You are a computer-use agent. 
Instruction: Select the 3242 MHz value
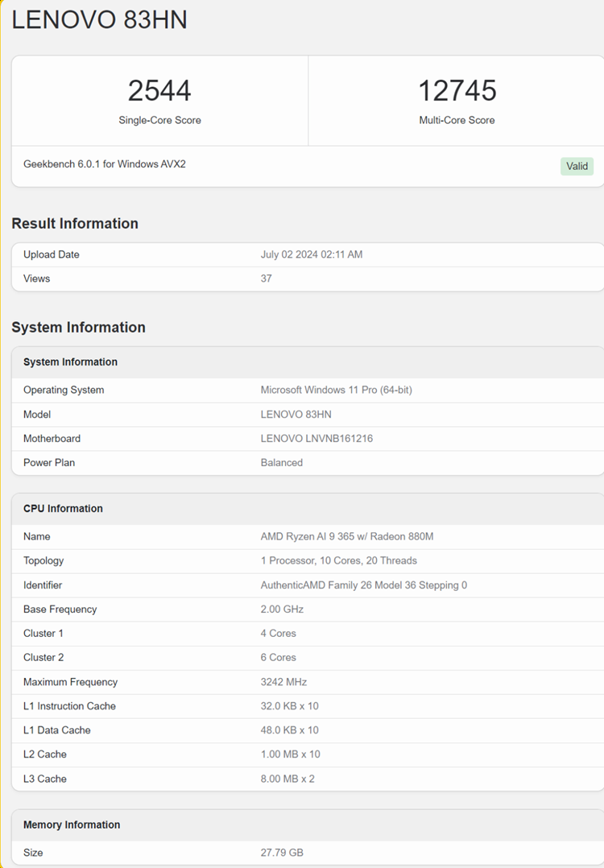click(283, 682)
